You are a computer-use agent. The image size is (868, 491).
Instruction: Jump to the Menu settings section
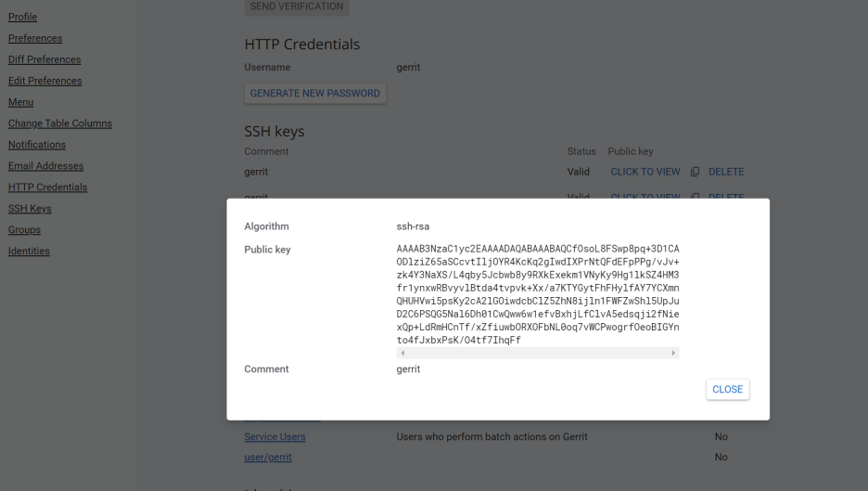21,102
